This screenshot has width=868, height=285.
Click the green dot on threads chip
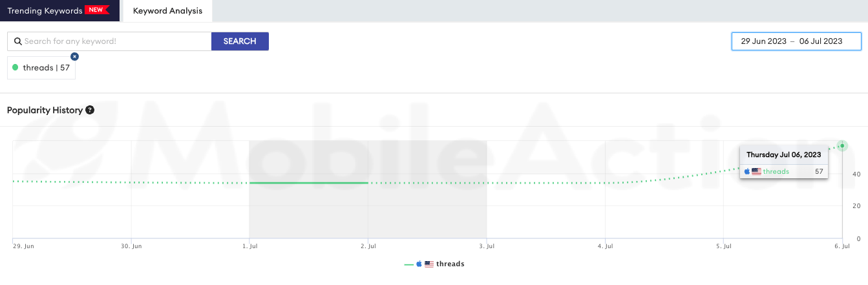pyautogui.click(x=16, y=67)
